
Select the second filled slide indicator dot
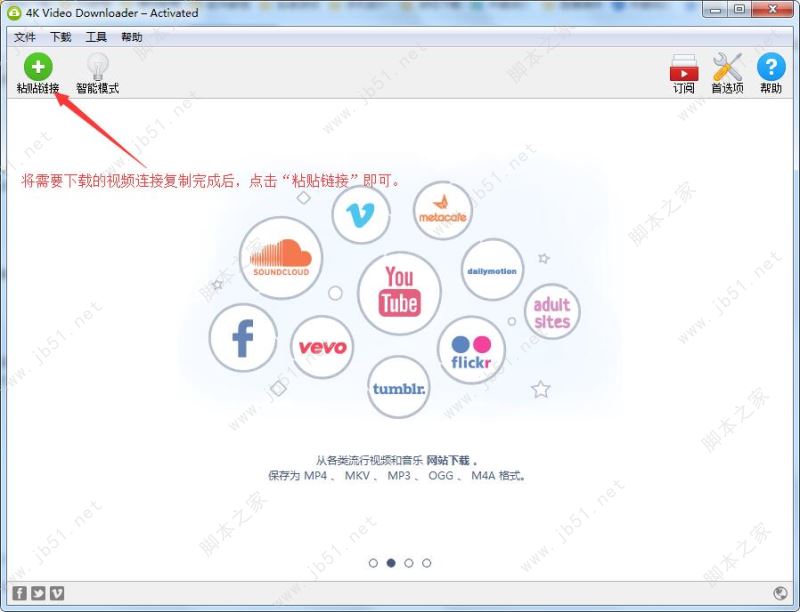pyautogui.click(x=391, y=563)
